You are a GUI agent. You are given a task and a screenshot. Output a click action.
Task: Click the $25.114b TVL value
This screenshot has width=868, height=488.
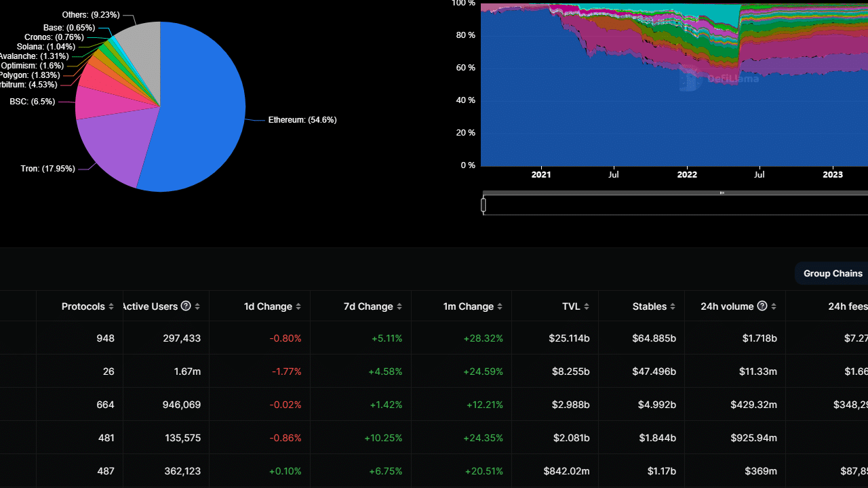[570, 338]
